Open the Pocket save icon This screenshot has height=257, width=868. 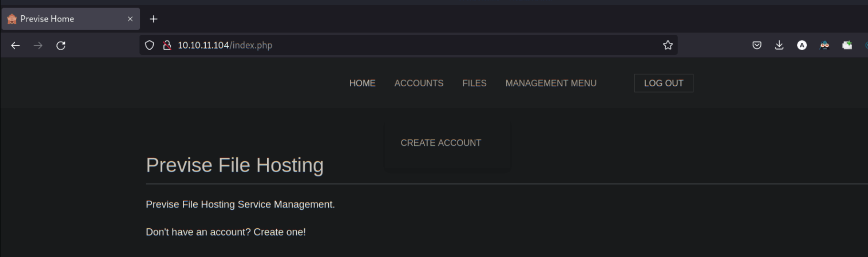(757, 45)
